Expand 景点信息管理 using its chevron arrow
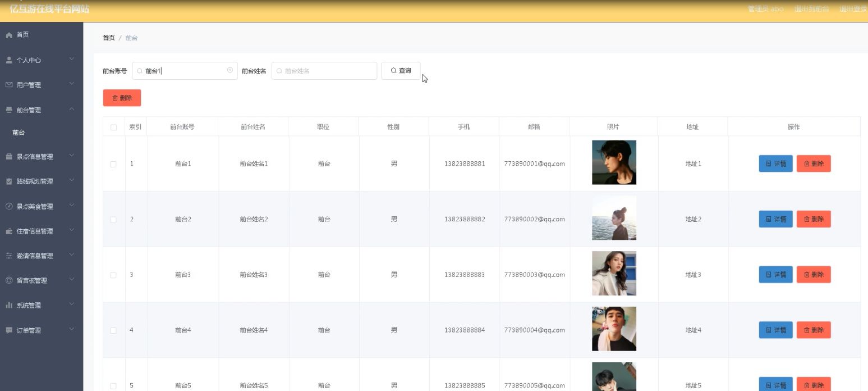The image size is (868, 391). (x=72, y=156)
